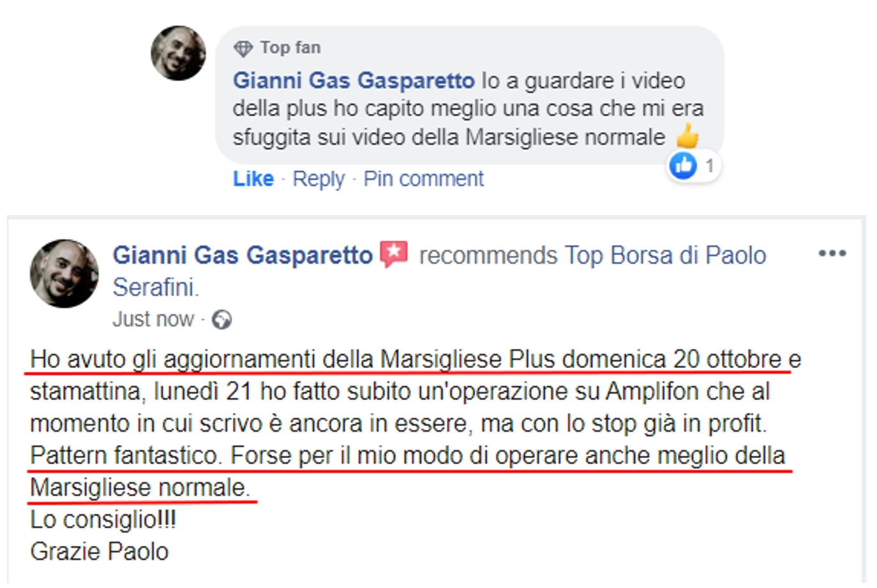This screenshot has height=588, width=877.
Task: Open Gianni Gas Gasparetto name in the comment
Action: (x=354, y=80)
